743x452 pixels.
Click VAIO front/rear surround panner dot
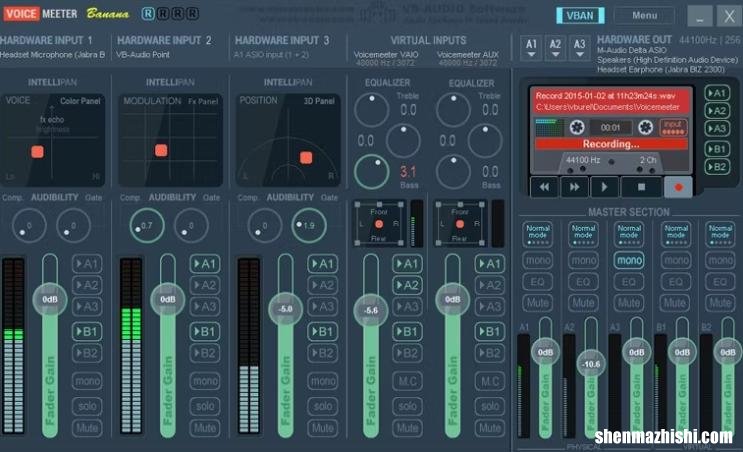tap(379, 224)
